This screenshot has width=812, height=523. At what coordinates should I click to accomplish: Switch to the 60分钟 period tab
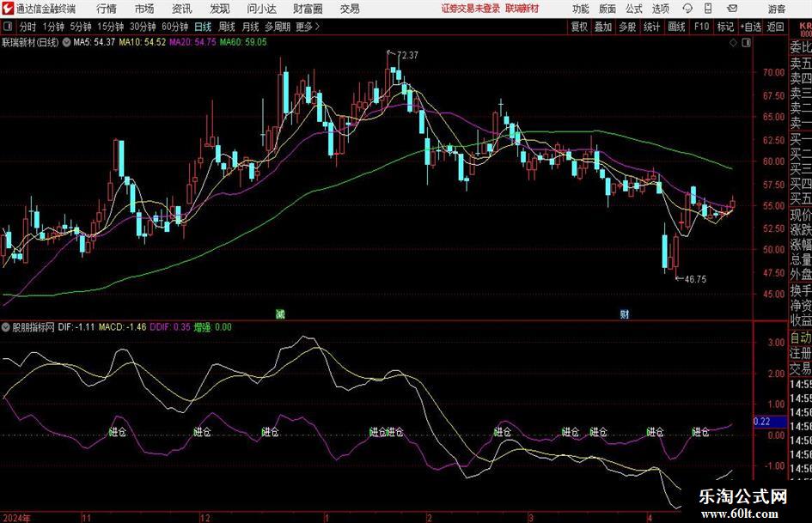point(174,27)
